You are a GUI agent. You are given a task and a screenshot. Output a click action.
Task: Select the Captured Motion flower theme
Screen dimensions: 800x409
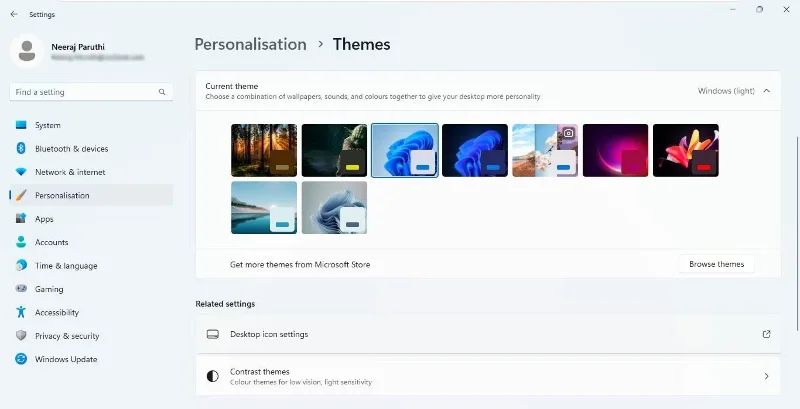686,150
